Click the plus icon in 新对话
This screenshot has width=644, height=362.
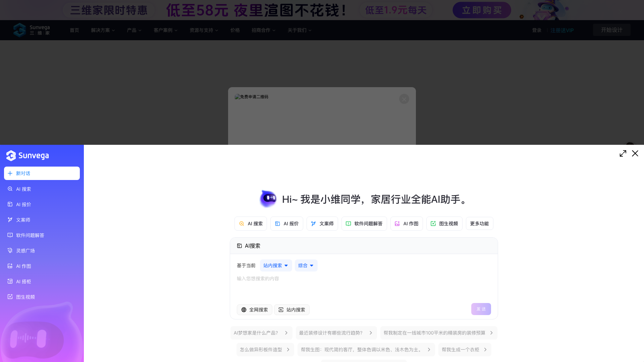coord(10,173)
